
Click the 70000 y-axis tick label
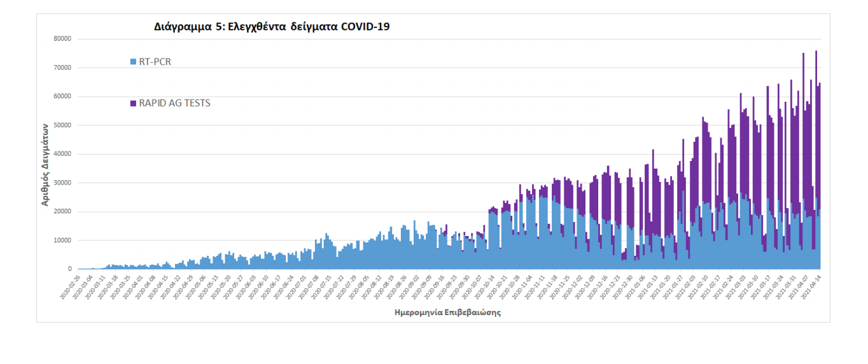pyautogui.click(x=62, y=67)
